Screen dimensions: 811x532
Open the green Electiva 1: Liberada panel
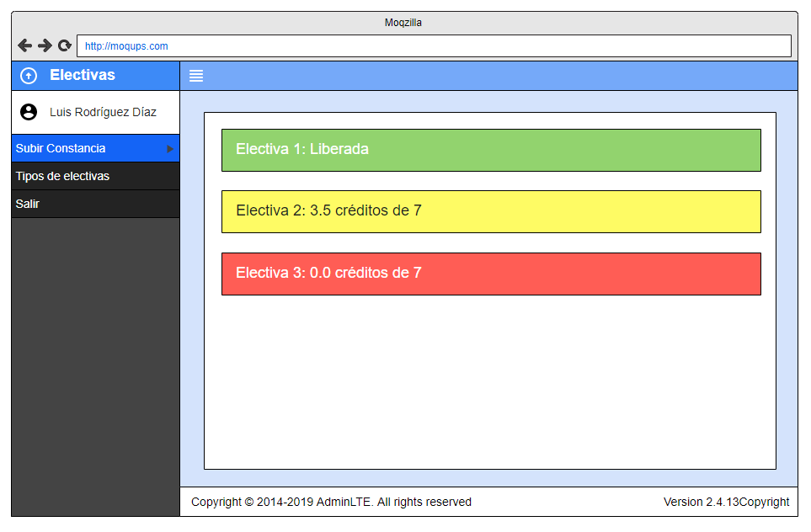point(491,150)
